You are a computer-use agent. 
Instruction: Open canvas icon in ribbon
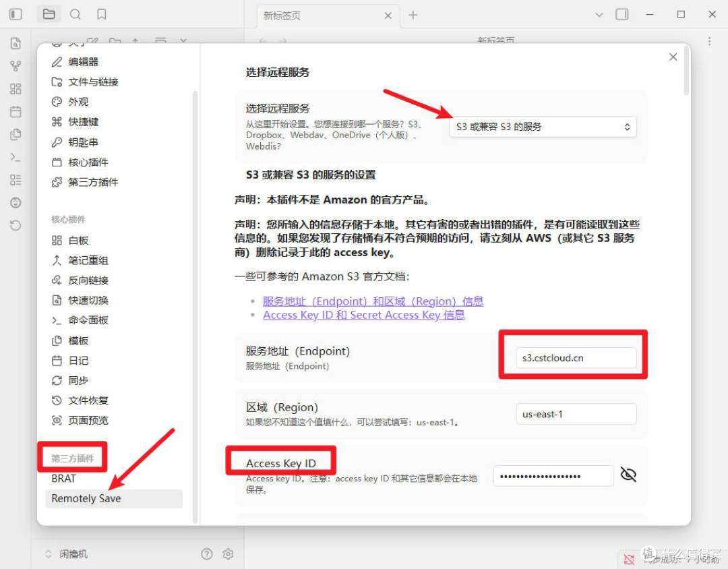pos(16,89)
